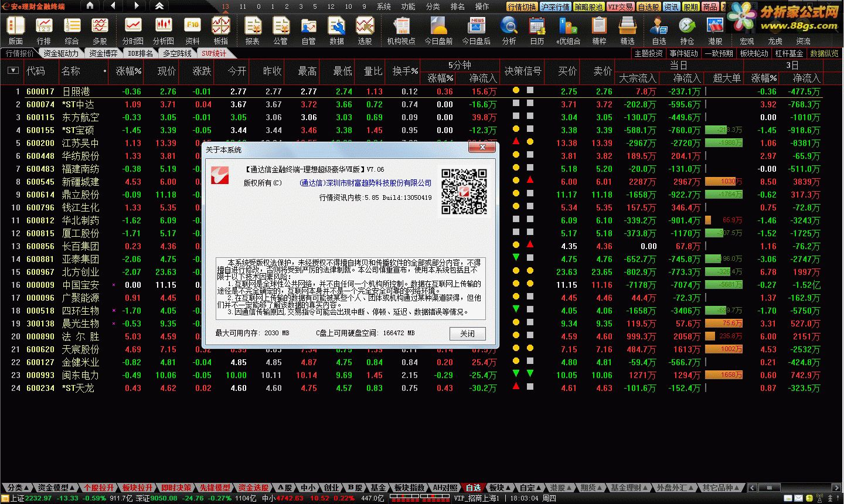
Task: Click the F10 资料 icon
Action: click(192, 30)
